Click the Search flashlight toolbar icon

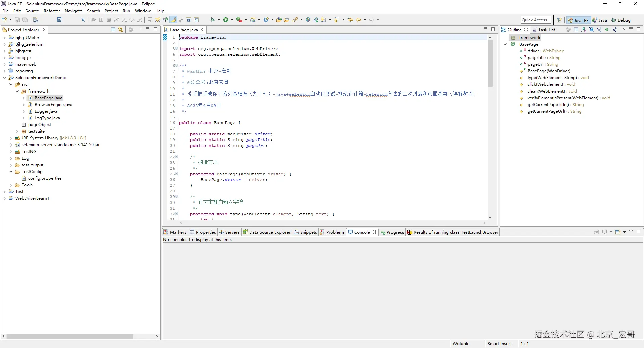(x=295, y=20)
